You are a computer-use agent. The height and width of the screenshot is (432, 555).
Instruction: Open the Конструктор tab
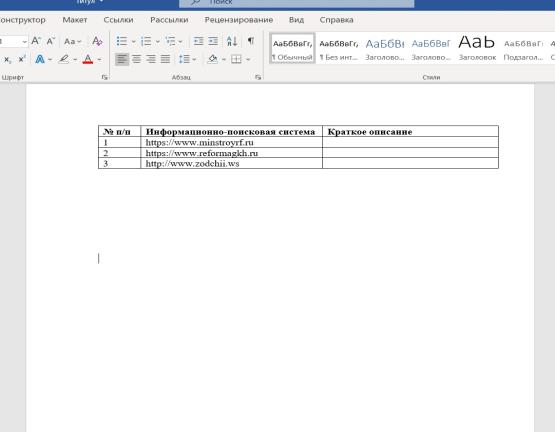[23, 20]
